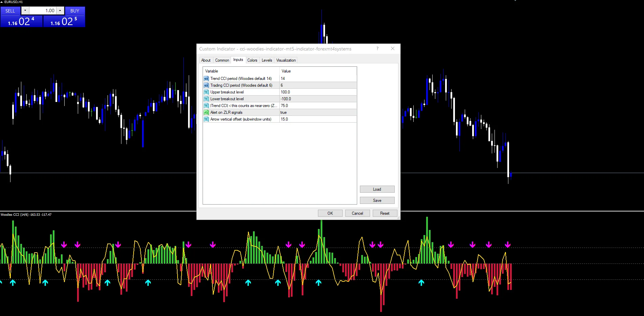Click the sell price 1.16024 tile
The width and height of the screenshot is (644, 316).
point(21,21)
